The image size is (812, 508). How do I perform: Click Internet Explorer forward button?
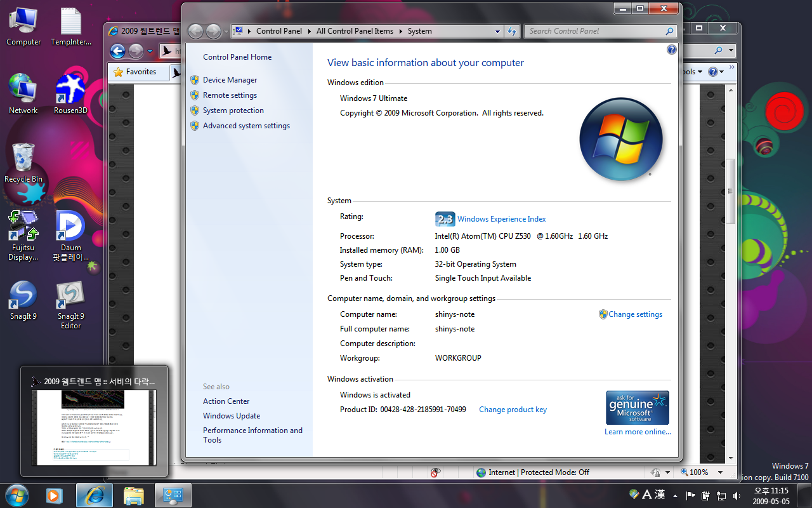pyautogui.click(x=135, y=51)
